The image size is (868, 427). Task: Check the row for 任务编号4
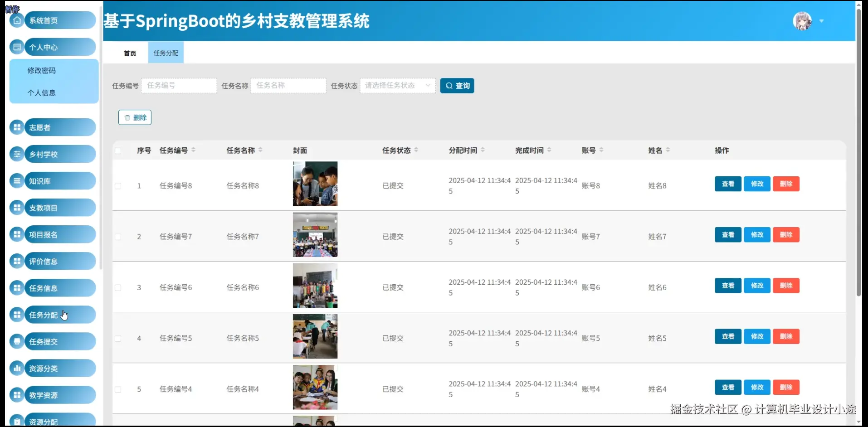(118, 389)
